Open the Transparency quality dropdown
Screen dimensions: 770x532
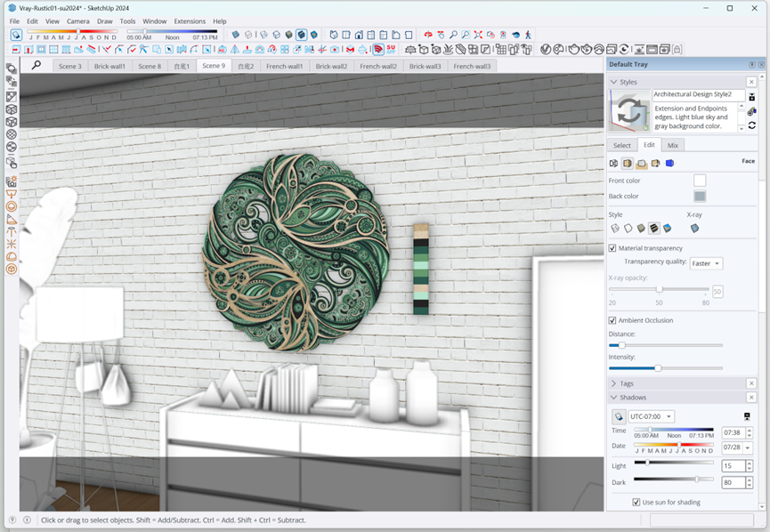click(706, 263)
